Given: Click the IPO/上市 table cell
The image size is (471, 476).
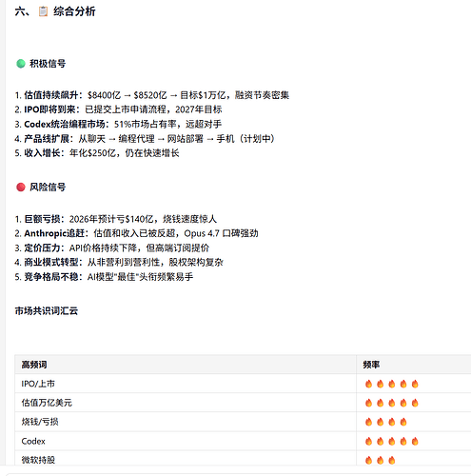Looking at the screenshot, I should 186,384.
